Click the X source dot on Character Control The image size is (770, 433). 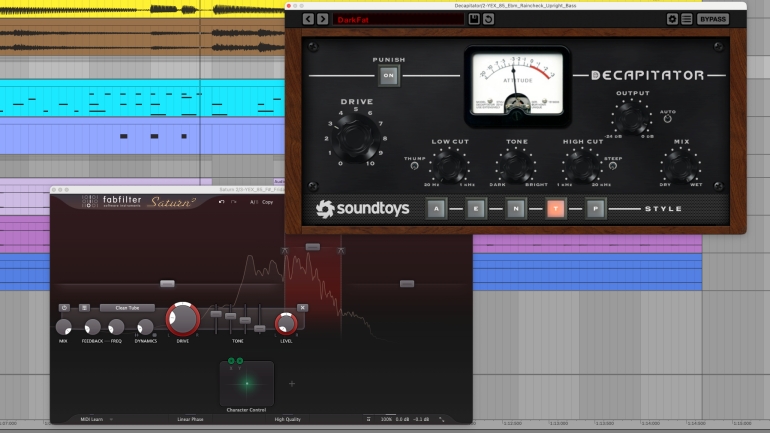[231, 361]
